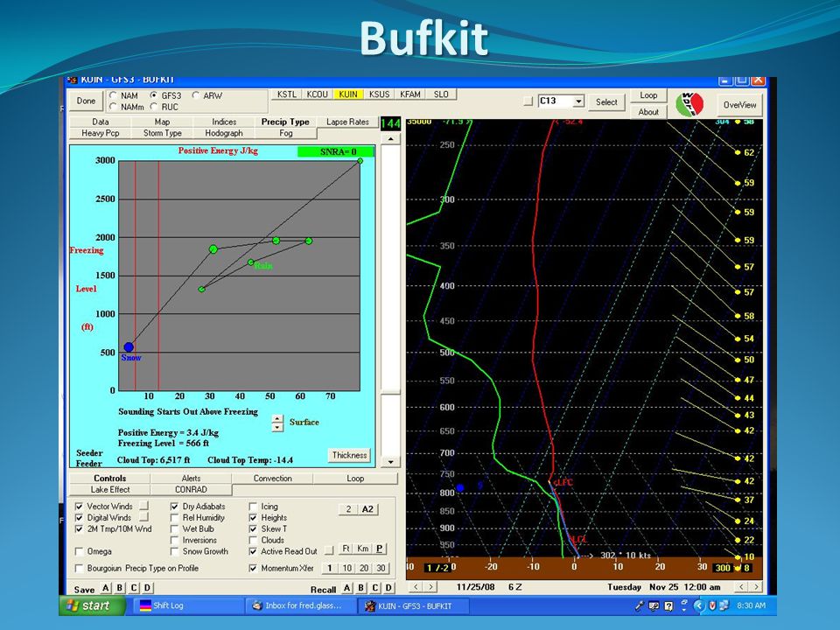This screenshot has height=630, width=840.
Task: Click the Km height unit button
Action: click(362, 549)
